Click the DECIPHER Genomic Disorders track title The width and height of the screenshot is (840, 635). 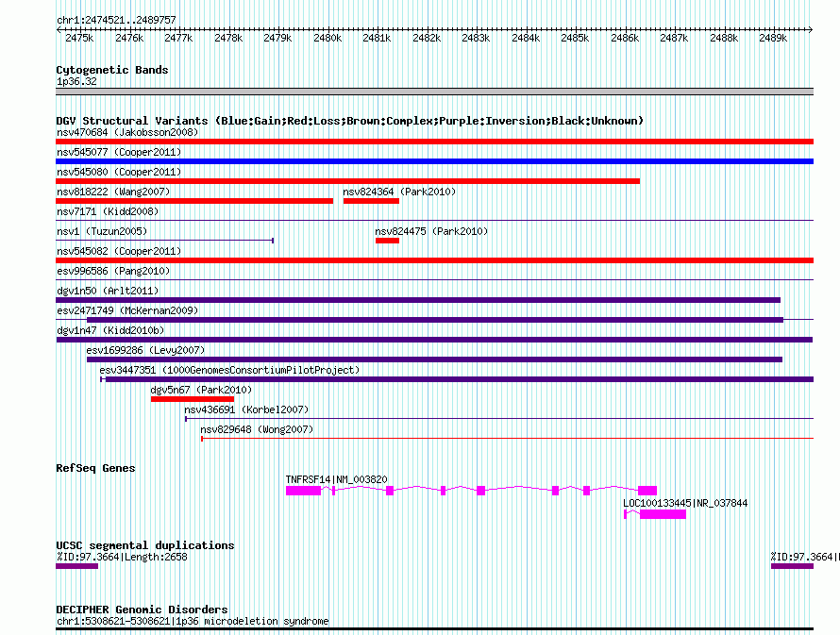[x=142, y=610]
